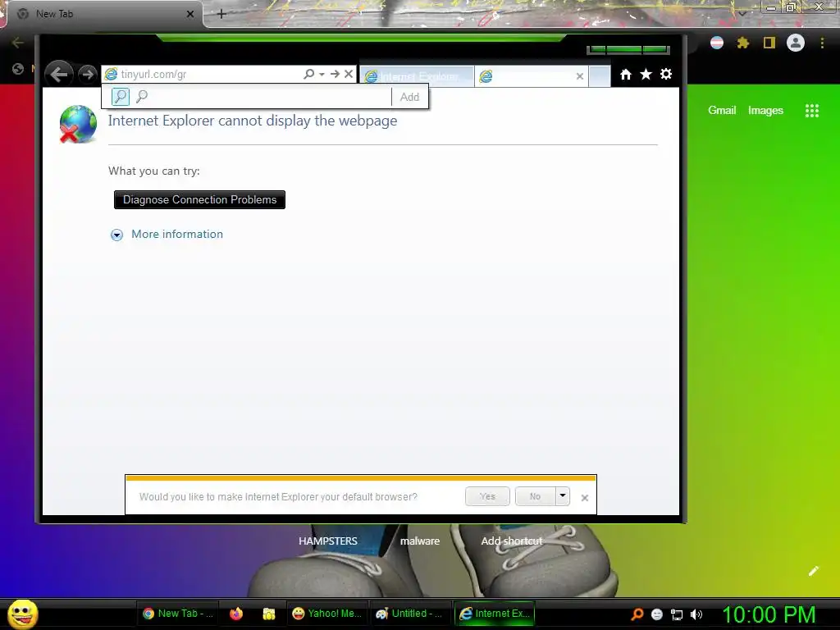This screenshot has width=840, height=630.
Task: Open the smiley Start button
Action: click(x=23, y=614)
